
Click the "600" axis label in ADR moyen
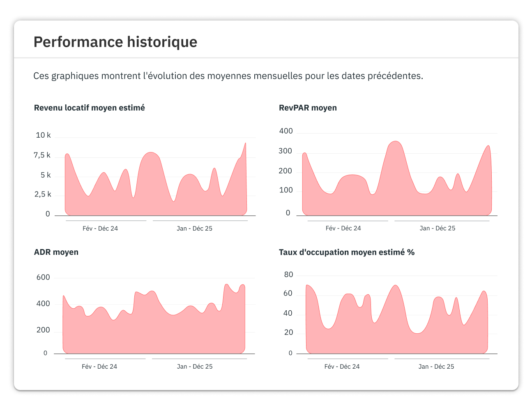(x=43, y=277)
